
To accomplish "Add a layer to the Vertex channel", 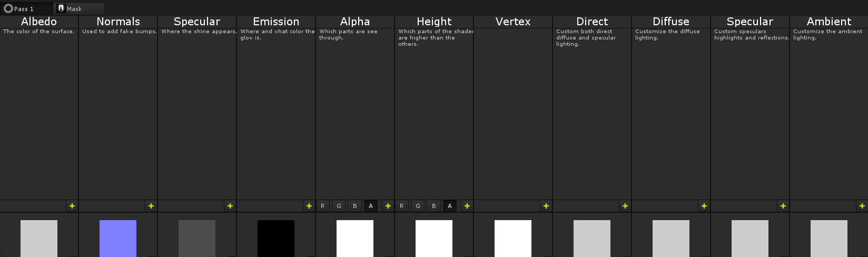I will [x=546, y=206].
